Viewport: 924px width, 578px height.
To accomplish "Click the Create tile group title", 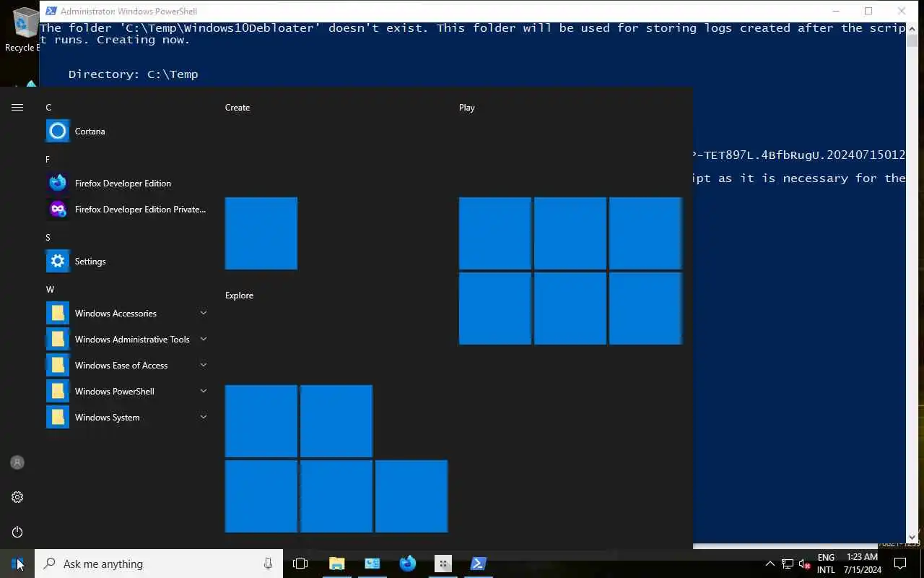I will [x=237, y=107].
